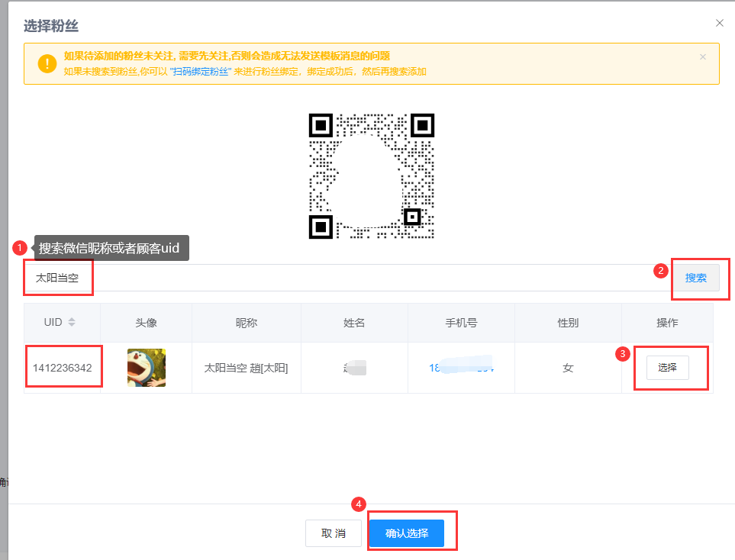Click the 手机号 column header
Viewport: 735px width, 560px height.
[x=461, y=323]
